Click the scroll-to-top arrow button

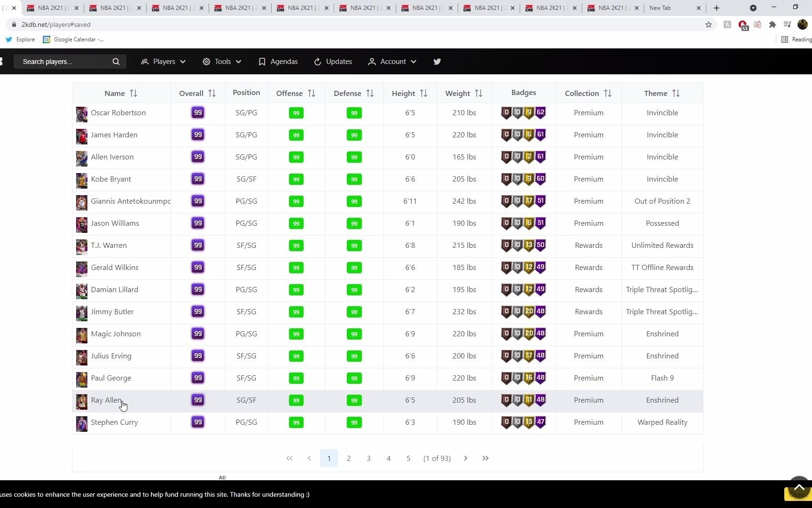pos(799,487)
